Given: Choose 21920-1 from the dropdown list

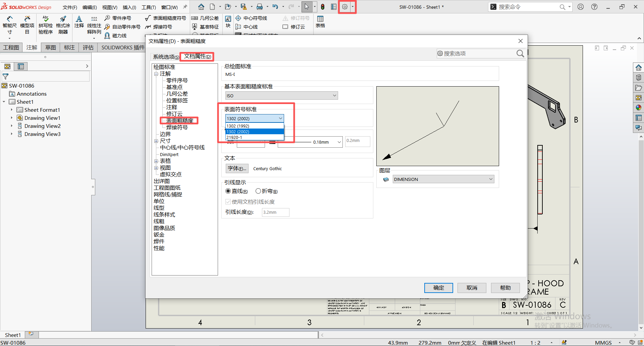Looking at the screenshot, I should pos(255,137).
